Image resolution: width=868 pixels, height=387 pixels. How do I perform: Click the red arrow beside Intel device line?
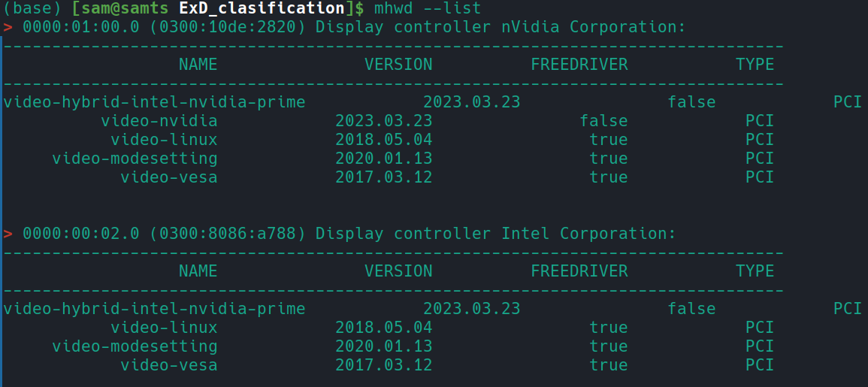[8, 234]
